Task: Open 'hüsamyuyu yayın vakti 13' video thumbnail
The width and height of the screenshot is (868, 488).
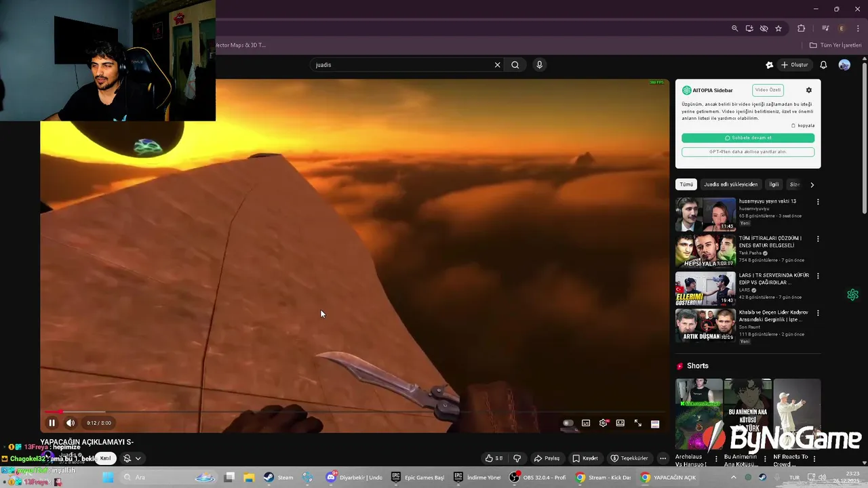Action: point(705,214)
